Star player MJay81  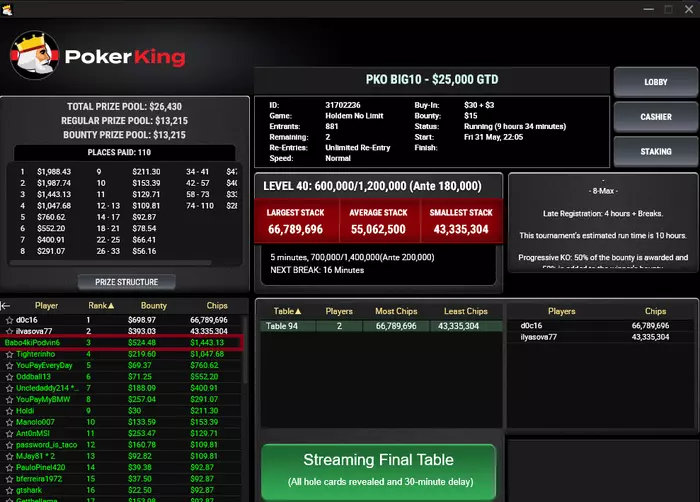pos(9,456)
